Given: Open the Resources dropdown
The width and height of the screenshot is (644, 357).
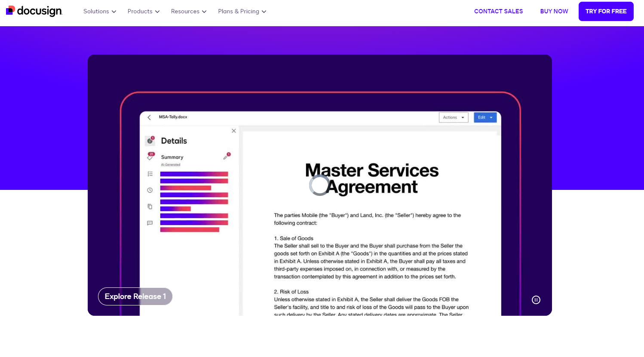Looking at the screenshot, I should pyautogui.click(x=189, y=11).
